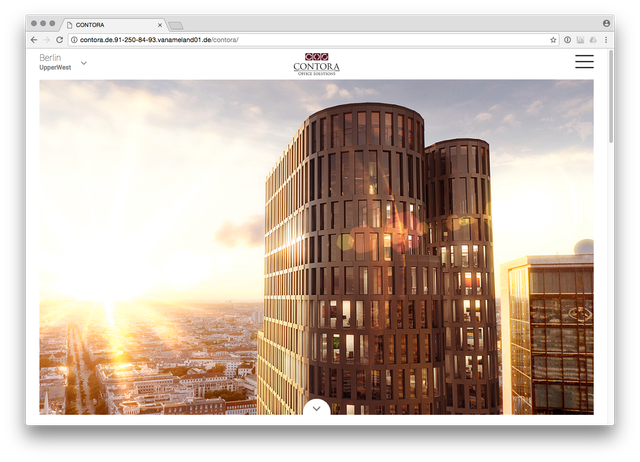The height and width of the screenshot is (462, 640).
Task: Reload the CONTORA page
Action: pos(59,40)
